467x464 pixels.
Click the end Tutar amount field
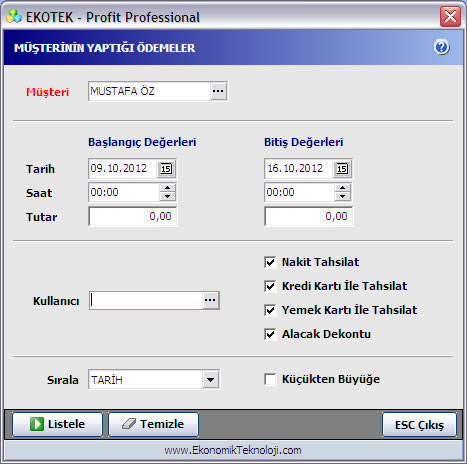coord(308,216)
